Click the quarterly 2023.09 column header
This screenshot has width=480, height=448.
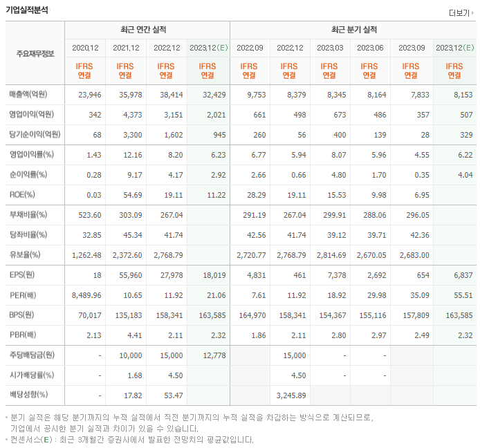(x=412, y=48)
